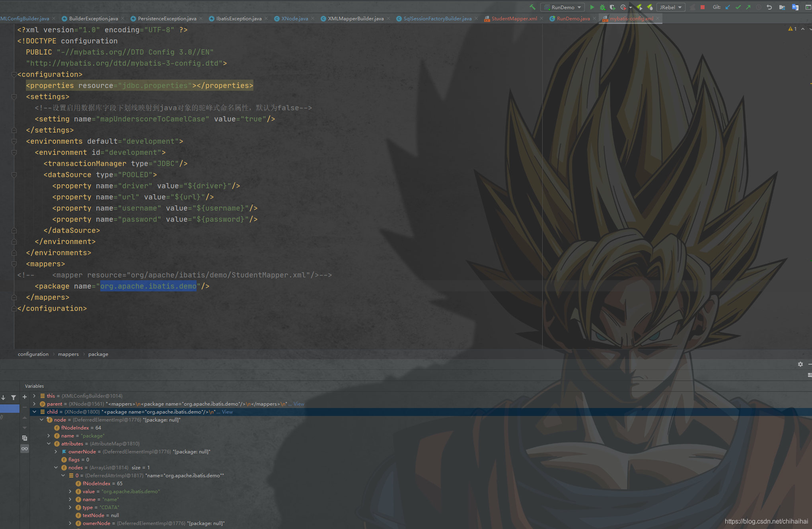Click the filter funnel icon in the frames panel
Screen dimensions: 812x529
point(14,397)
